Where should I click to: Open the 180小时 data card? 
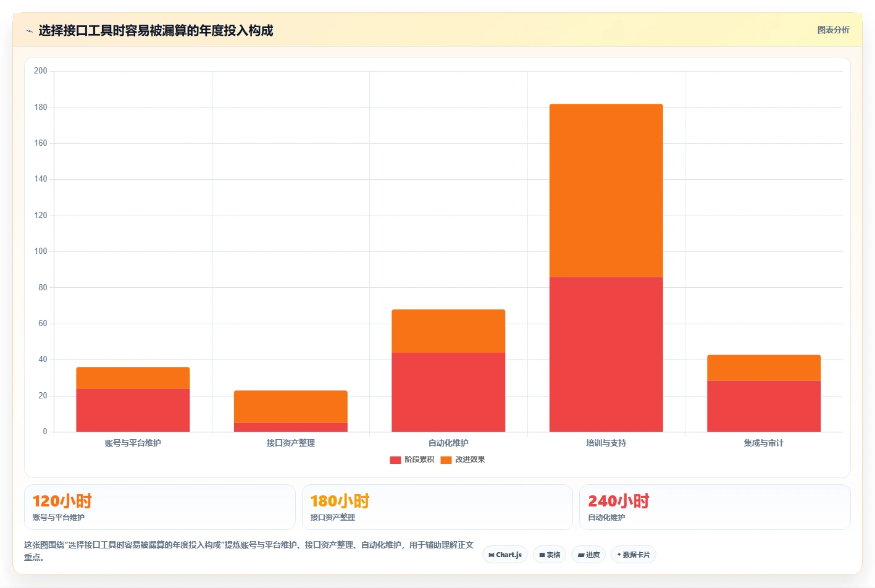click(x=437, y=507)
